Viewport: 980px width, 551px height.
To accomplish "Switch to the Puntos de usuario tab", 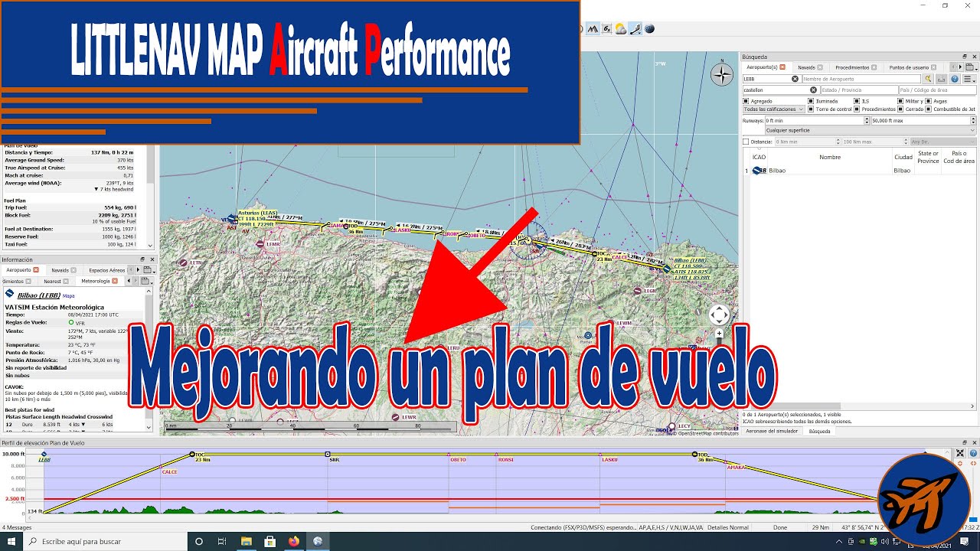I will pyautogui.click(x=909, y=67).
